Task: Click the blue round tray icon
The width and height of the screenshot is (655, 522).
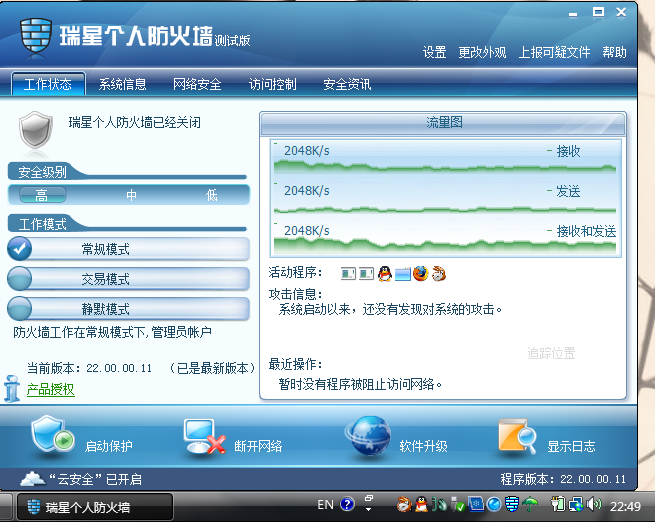Action: 494,504
